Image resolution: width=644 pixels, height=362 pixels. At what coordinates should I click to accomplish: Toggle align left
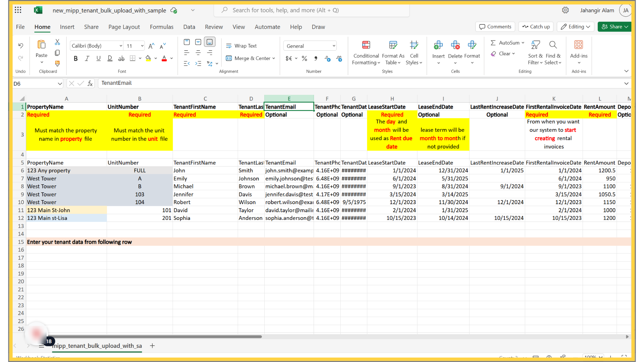[187, 53]
